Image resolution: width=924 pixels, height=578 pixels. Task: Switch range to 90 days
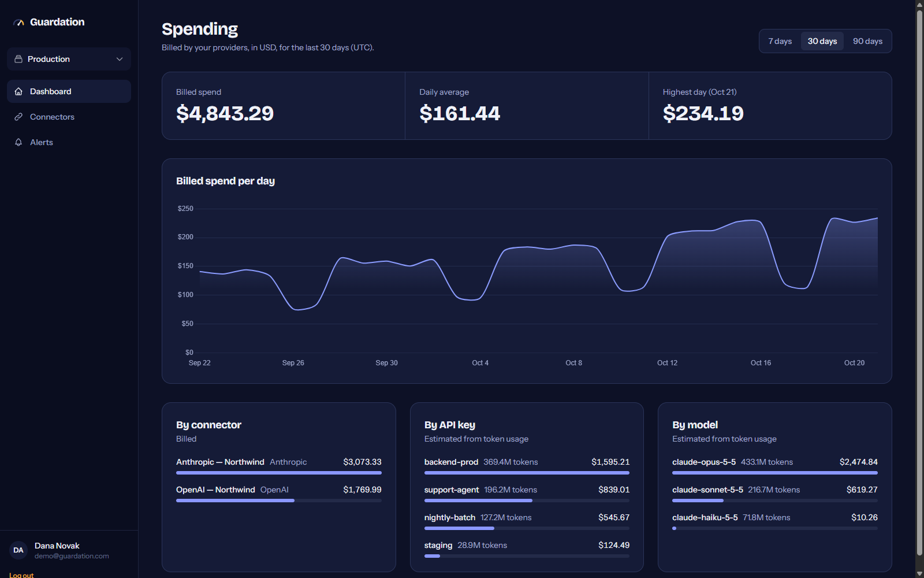[867, 41]
